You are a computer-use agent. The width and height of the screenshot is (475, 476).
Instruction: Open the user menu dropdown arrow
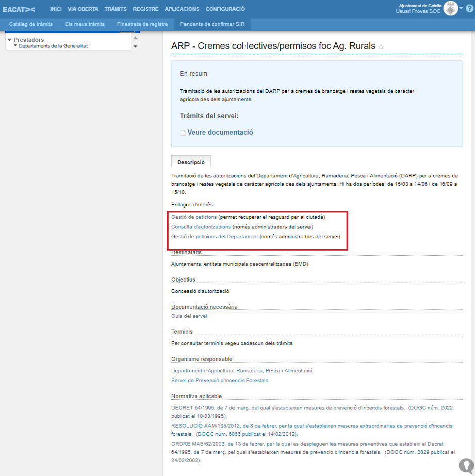tap(461, 8)
